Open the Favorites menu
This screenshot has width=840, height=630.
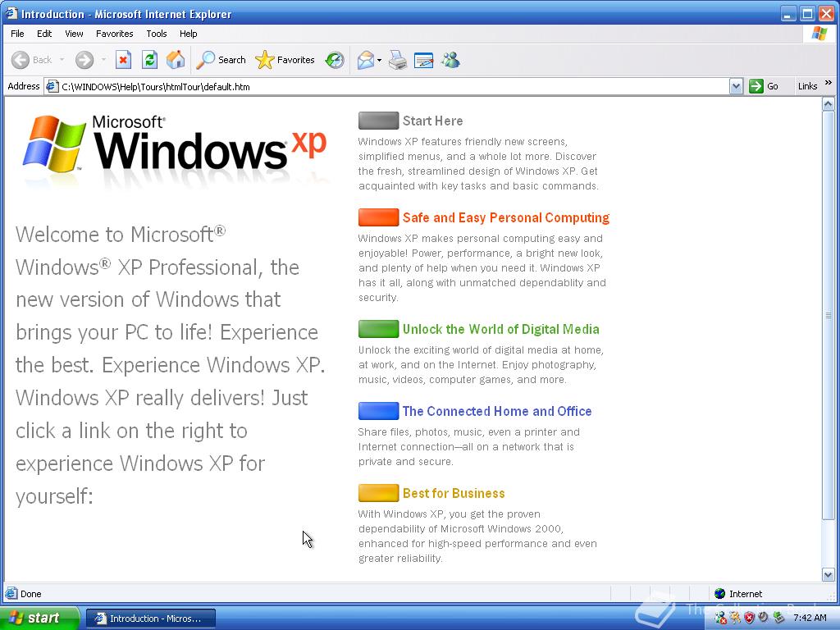click(x=115, y=33)
